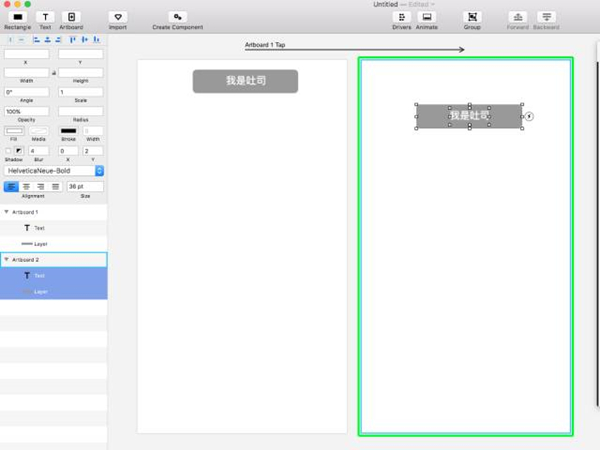Viewport: 600px width, 450px height.
Task: Click the shadow X offset field
Action: 68,151
